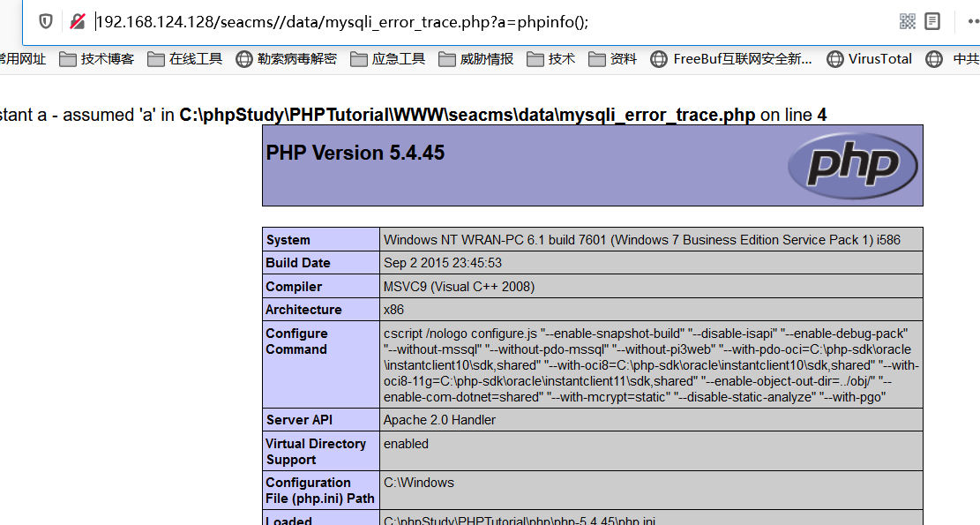The width and height of the screenshot is (980, 525).
Task: Click the Configuration File (php.ini) Path label
Action: coord(320,490)
